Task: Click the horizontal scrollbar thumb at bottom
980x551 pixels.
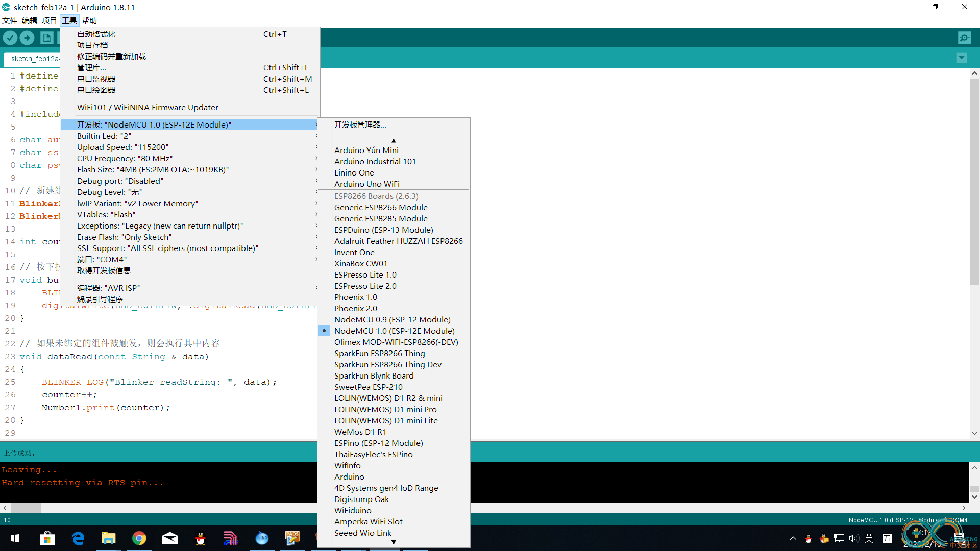Action: tap(26, 508)
